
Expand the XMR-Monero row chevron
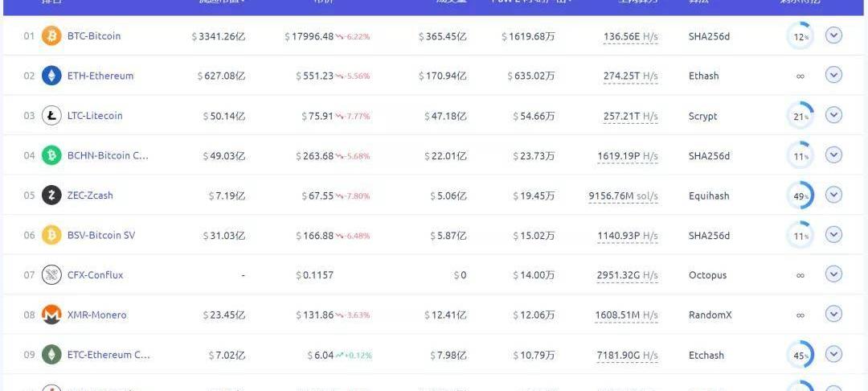coord(833,314)
